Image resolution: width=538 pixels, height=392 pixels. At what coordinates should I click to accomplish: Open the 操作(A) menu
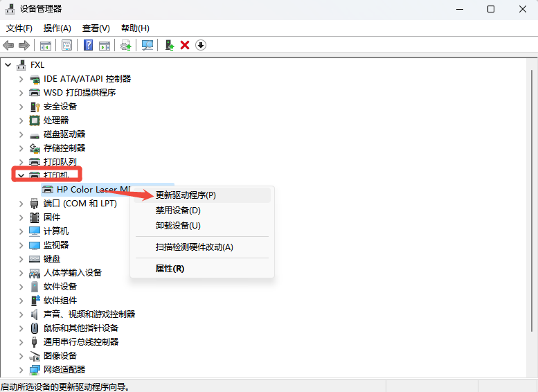(57, 28)
